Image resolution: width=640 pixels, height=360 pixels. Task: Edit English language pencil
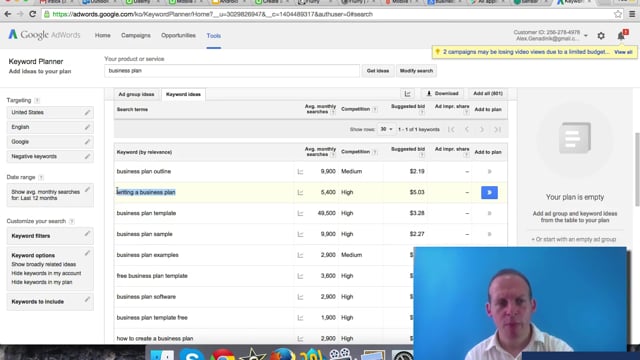coord(87,127)
